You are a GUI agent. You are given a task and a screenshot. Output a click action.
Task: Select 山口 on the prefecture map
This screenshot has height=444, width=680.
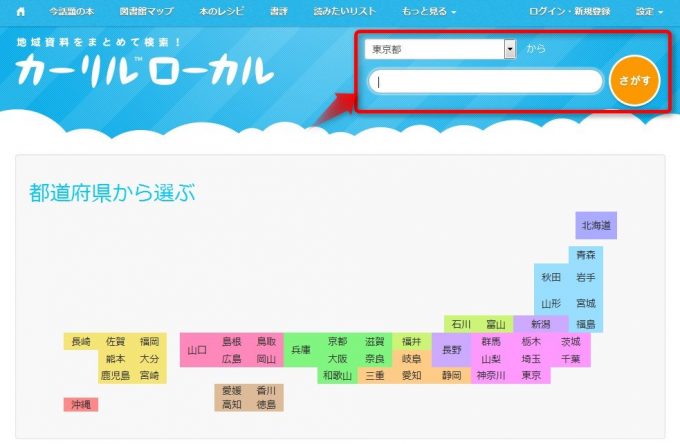[x=197, y=350]
